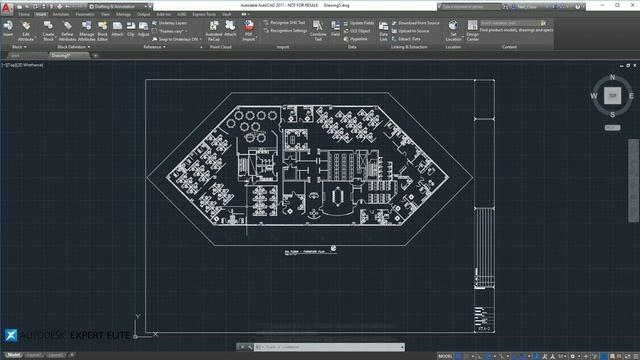Image resolution: width=640 pixels, height=360 pixels.
Task: Open the WCS dropdown below the ViewCube
Action: click(x=612, y=128)
